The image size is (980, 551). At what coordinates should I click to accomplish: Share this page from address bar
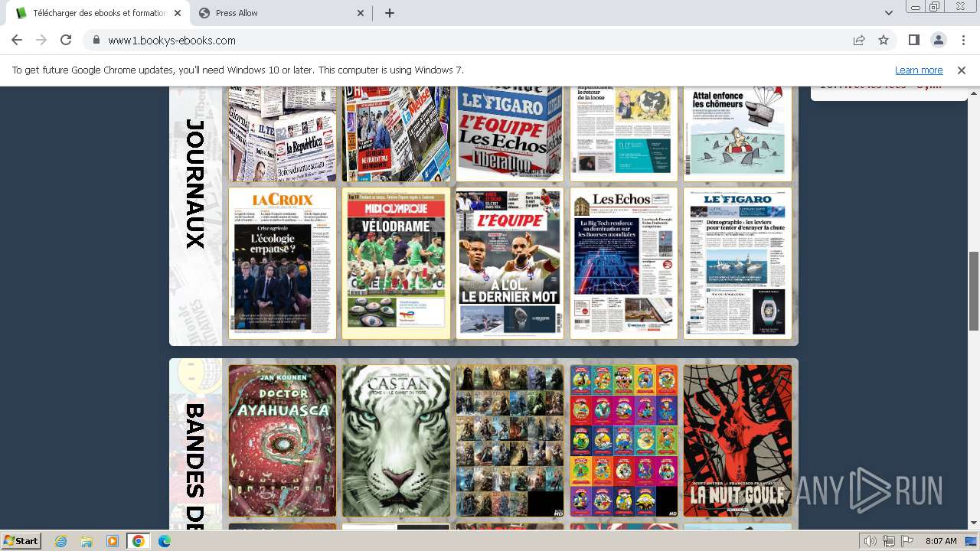pyautogui.click(x=859, y=40)
